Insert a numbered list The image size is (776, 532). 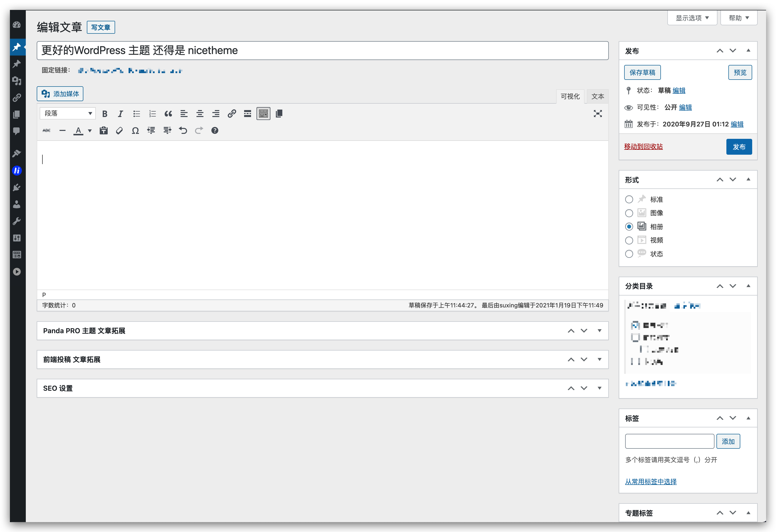pos(152,114)
